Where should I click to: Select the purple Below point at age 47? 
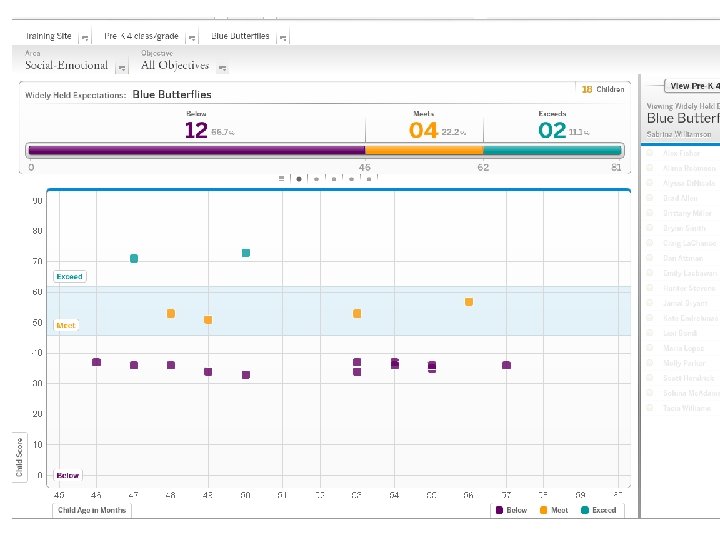tap(134, 365)
